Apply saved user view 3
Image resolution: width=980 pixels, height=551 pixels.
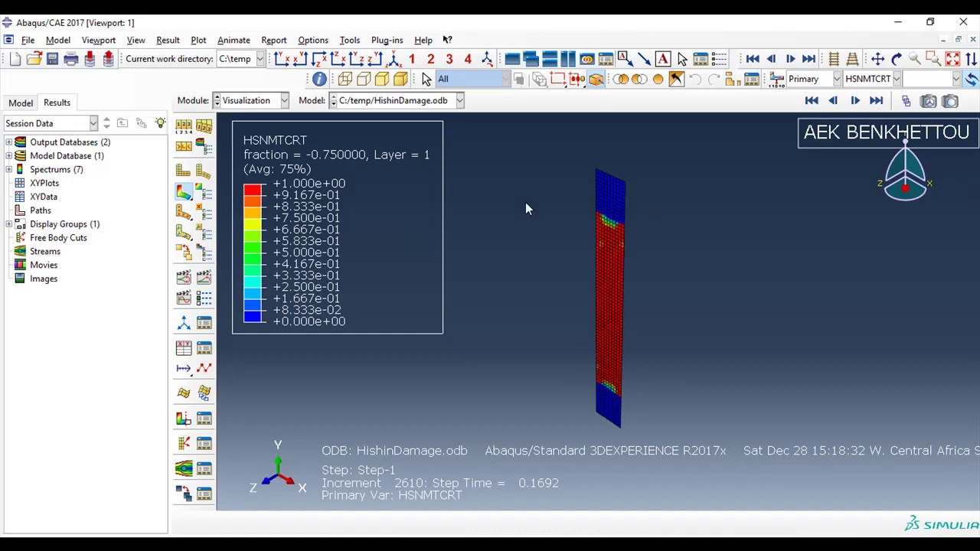(x=449, y=59)
